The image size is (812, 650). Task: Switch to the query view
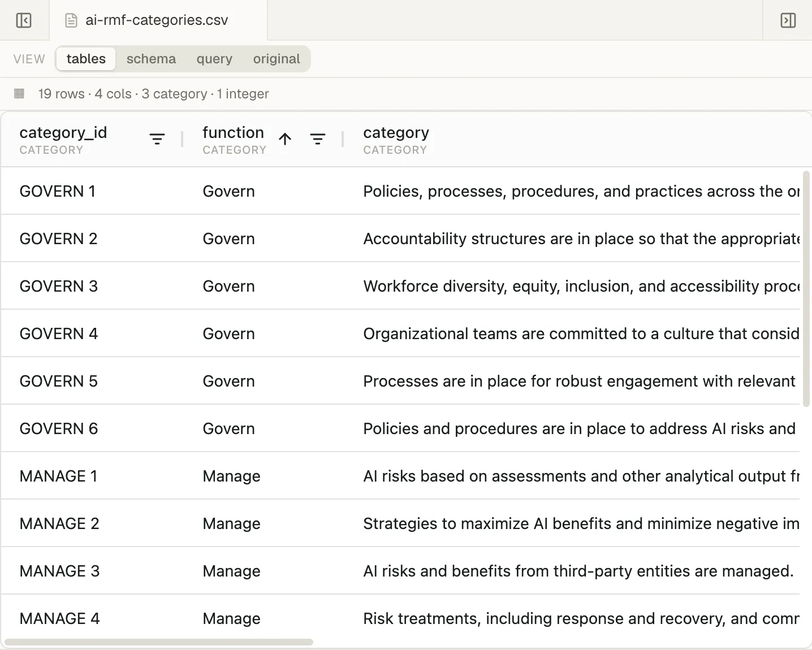tap(214, 59)
